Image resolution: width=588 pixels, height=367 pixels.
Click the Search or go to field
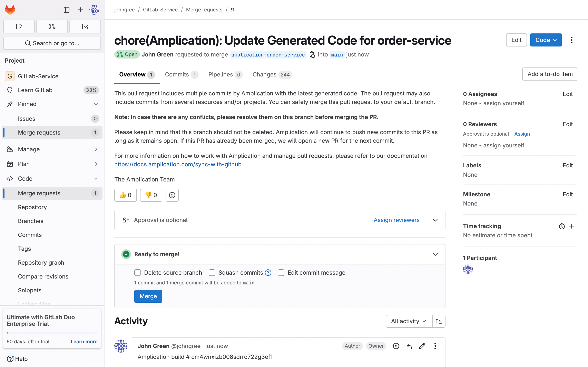pyautogui.click(x=52, y=43)
